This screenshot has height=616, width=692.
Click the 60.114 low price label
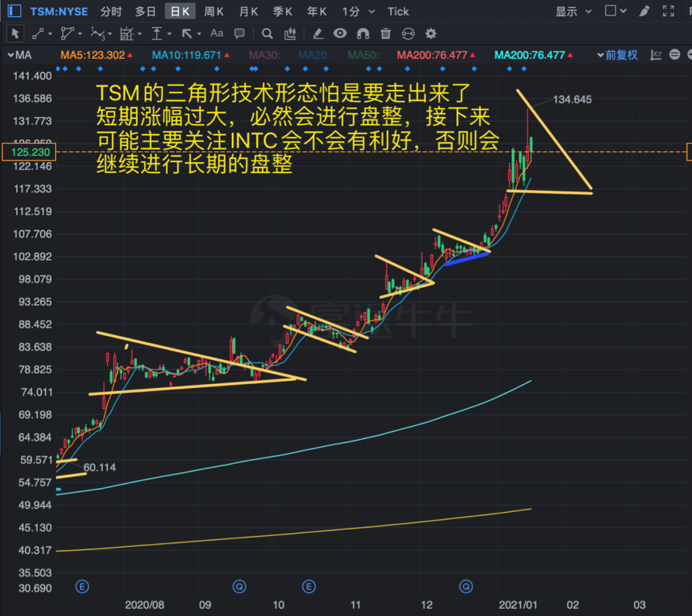tap(99, 467)
